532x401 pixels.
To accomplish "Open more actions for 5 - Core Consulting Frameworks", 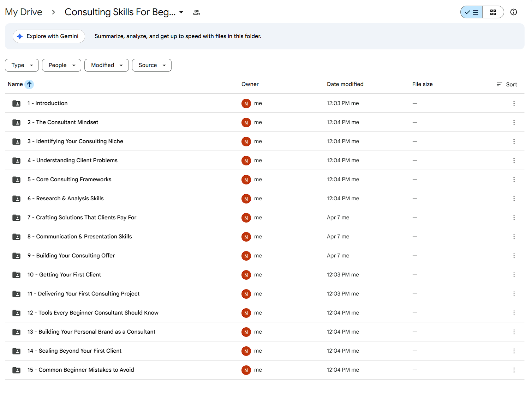I will coord(514,180).
